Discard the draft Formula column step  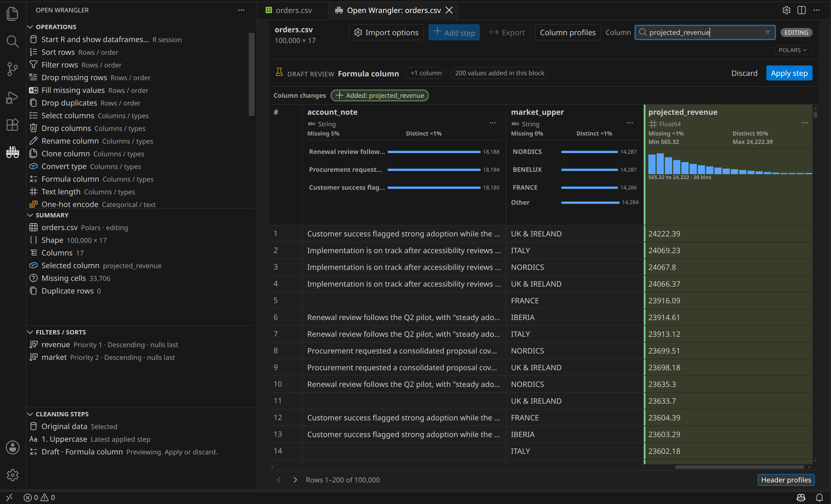744,73
